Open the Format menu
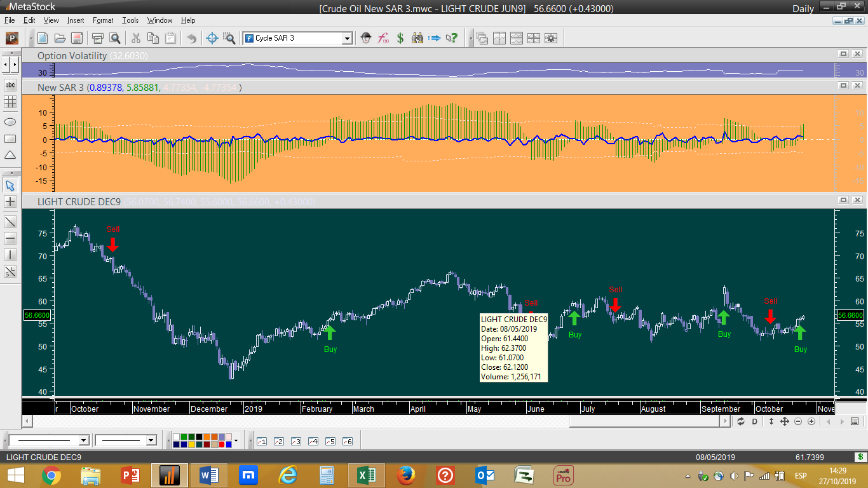 tap(102, 20)
